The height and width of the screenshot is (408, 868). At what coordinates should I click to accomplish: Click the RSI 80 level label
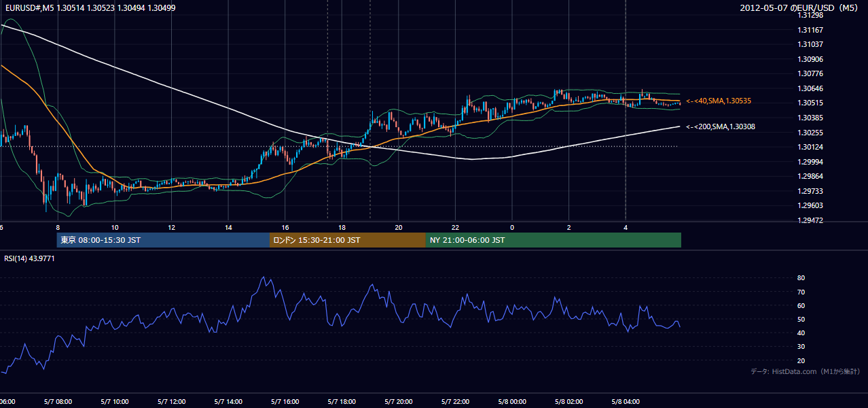click(x=801, y=278)
